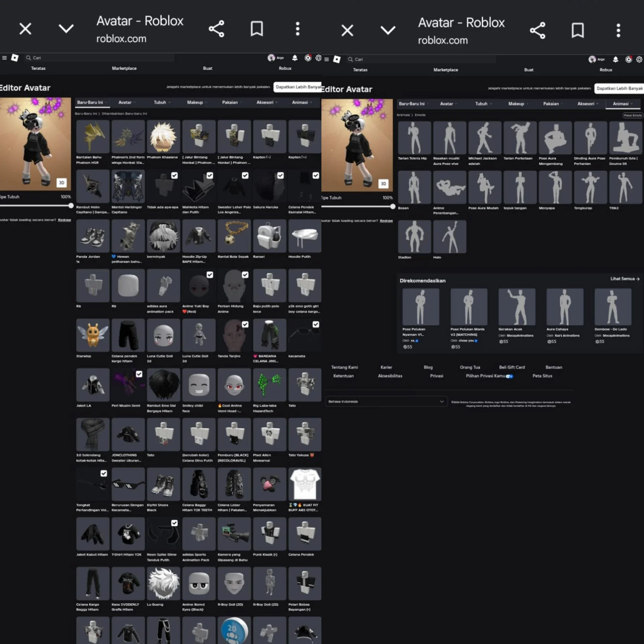Click Robux coin icon beside bell, right window
Screen dimensions: 644x644
[629, 59]
